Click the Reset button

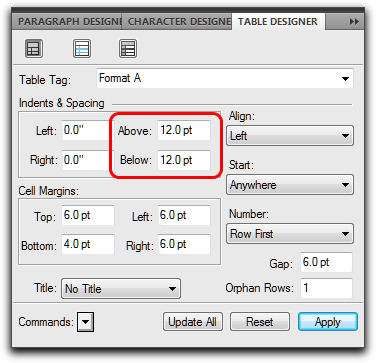coord(260,322)
